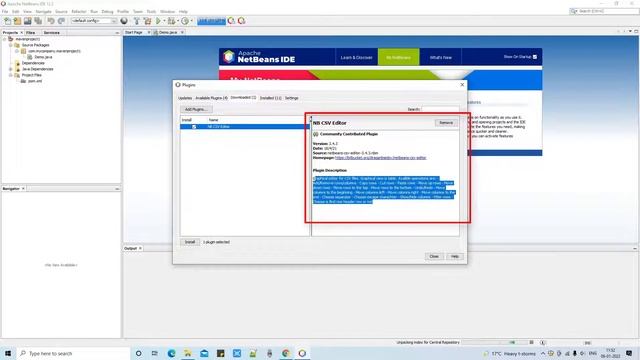Click the Chrome icon in the taskbar

click(x=286, y=353)
